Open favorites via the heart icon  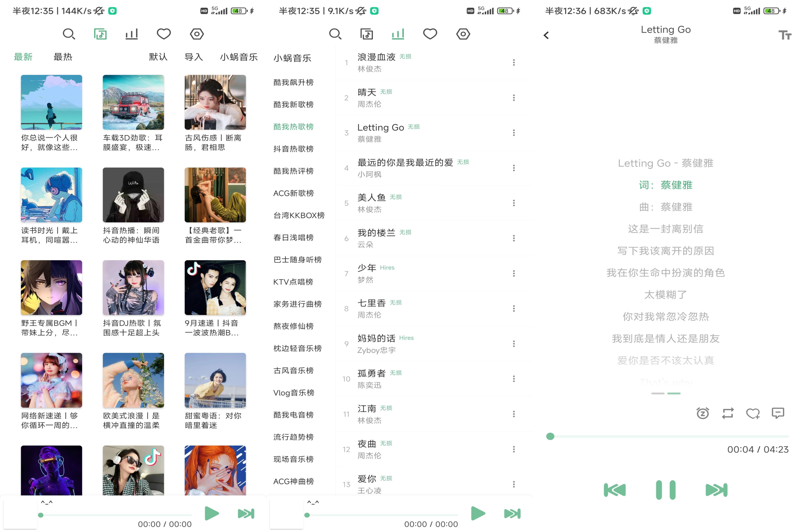pos(163,34)
